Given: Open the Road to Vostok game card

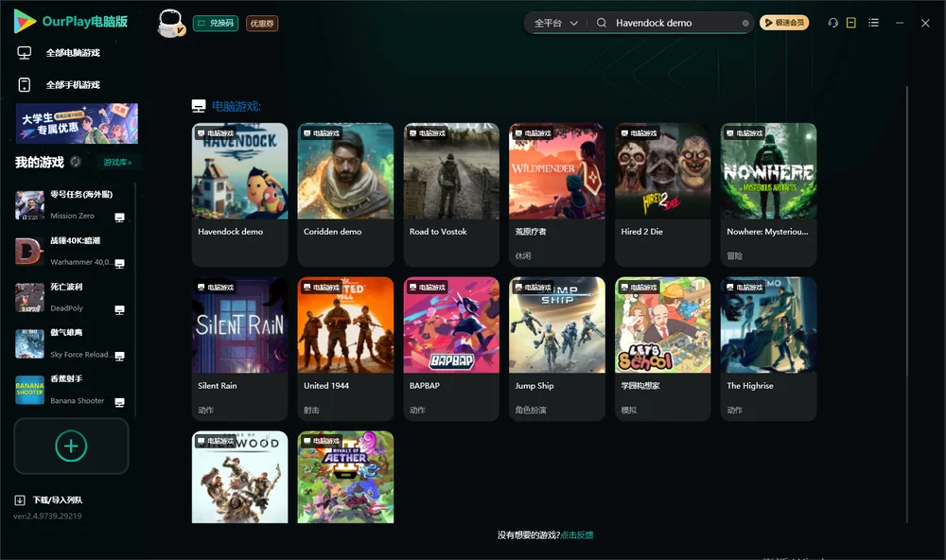Looking at the screenshot, I should point(451,194).
